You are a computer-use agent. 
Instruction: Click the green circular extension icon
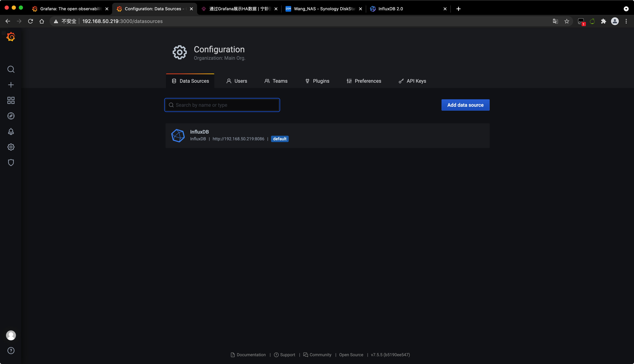[592, 21]
